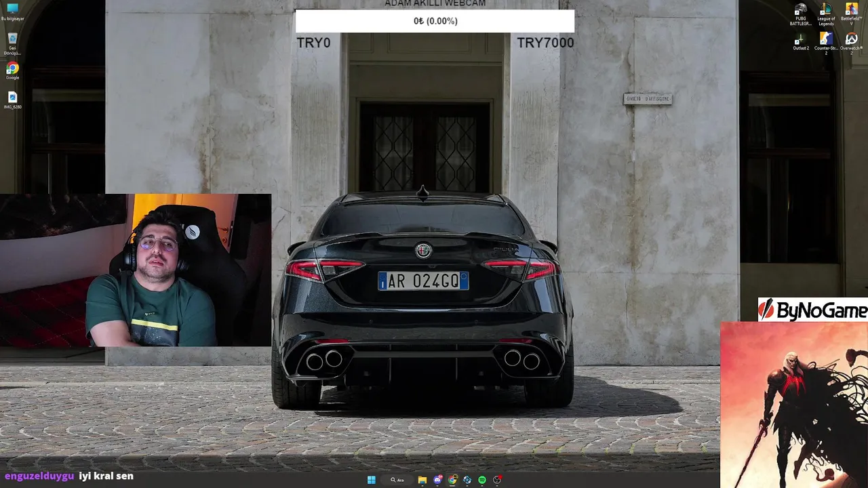This screenshot has width=868, height=488.
Task: Launch the Google Chrome desktop shortcut
Action: [x=12, y=71]
